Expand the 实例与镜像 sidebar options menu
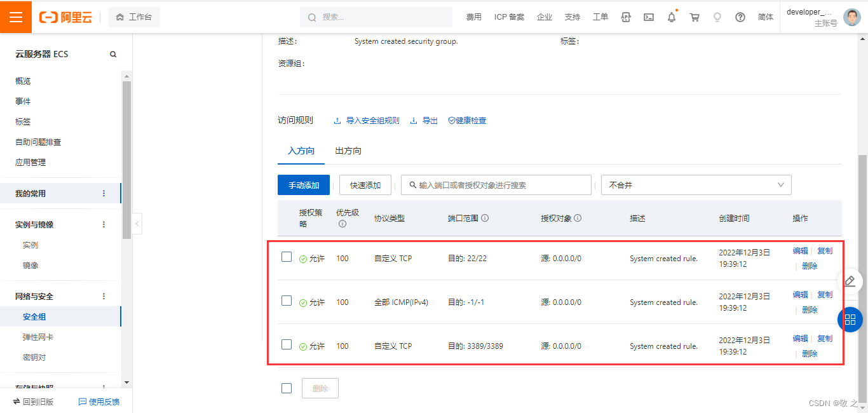The image size is (868, 413). coord(104,224)
